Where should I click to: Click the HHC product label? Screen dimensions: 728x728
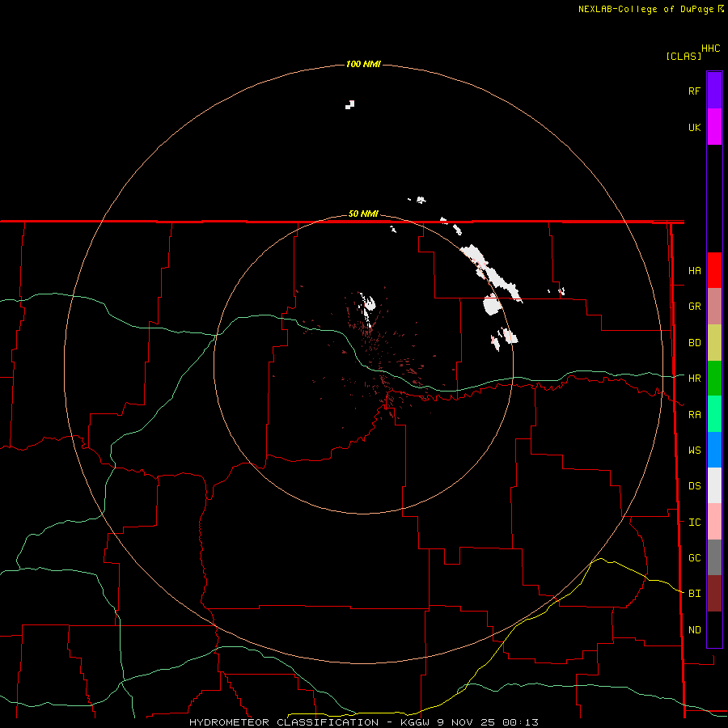(x=710, y=48)
